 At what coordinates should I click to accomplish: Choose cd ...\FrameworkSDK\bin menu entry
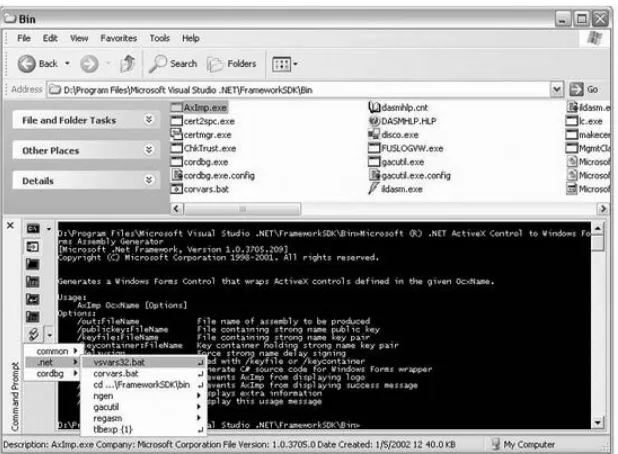(x=143, y=385)
